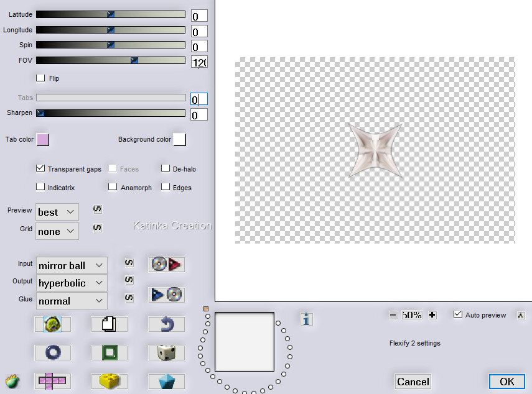Click the Flaming Pear logo icon
Image resolution: width=532 pixels, height=394 pixels.
(12, 381)
